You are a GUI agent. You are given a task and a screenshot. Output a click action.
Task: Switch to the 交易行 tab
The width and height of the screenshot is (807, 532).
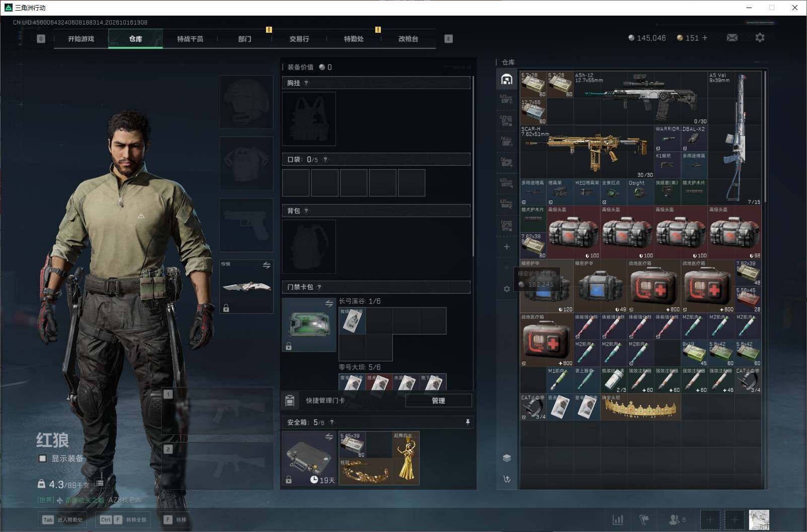(299, 39)
